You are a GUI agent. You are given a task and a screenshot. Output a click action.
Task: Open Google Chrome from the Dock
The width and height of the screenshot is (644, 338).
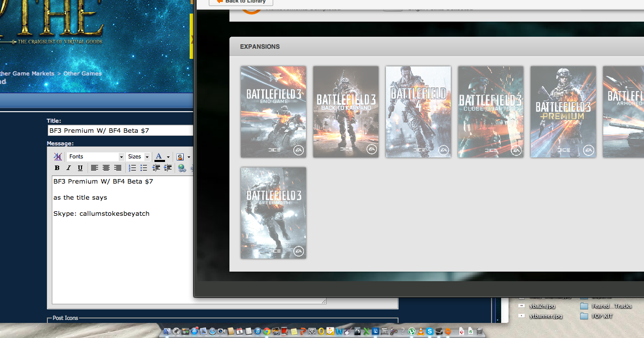click(267, 331)
